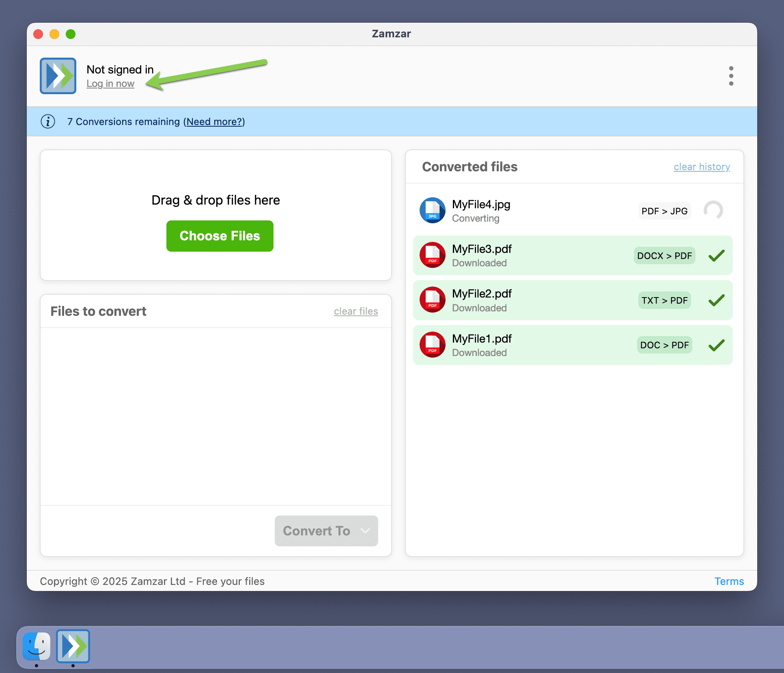Viewport: 784px width, 673px height.
Task: Click the conversion progress spinner for MyFile4.jpg
Action: [x=713, y=211]
